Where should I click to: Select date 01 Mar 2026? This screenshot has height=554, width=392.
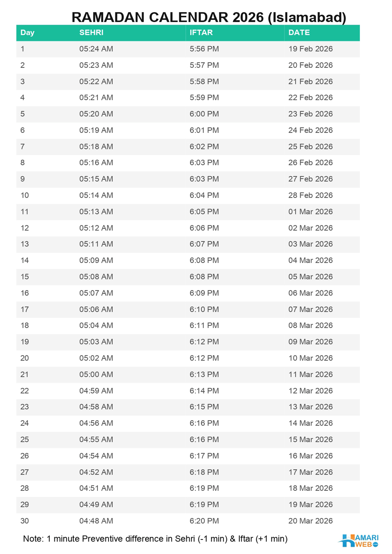click(x=311, y=212)
